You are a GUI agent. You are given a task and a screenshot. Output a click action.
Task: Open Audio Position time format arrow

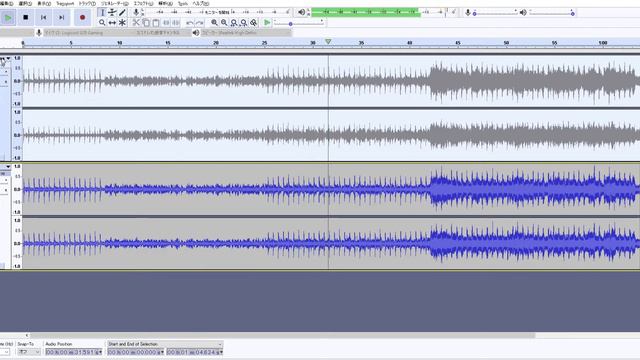coord(101,352)
